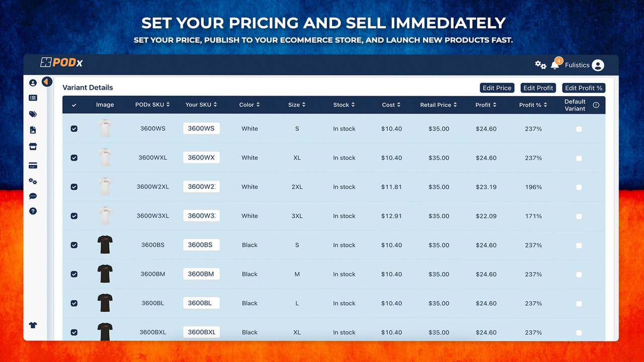Screen dimensions: 644x362
Task: Toggle select all variants in the header
Action: click(74, 105)
